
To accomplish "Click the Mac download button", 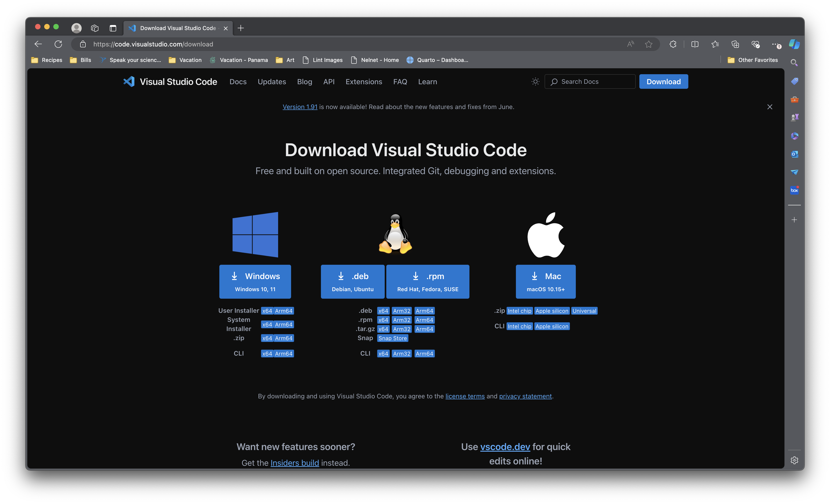I will click(x=545, y=281).
